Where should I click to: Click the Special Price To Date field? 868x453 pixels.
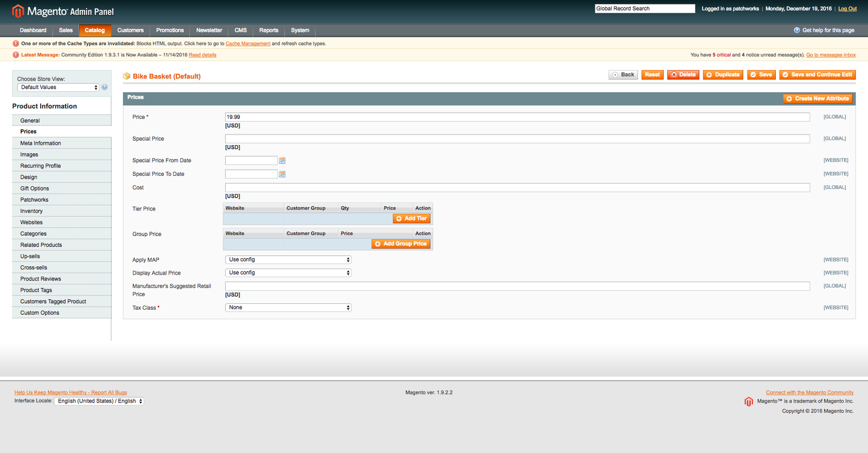251,174
